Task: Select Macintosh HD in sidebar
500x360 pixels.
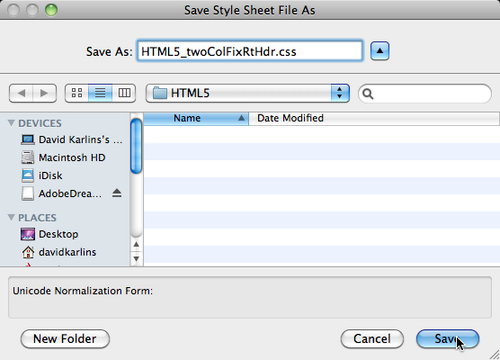Action: 63,157
